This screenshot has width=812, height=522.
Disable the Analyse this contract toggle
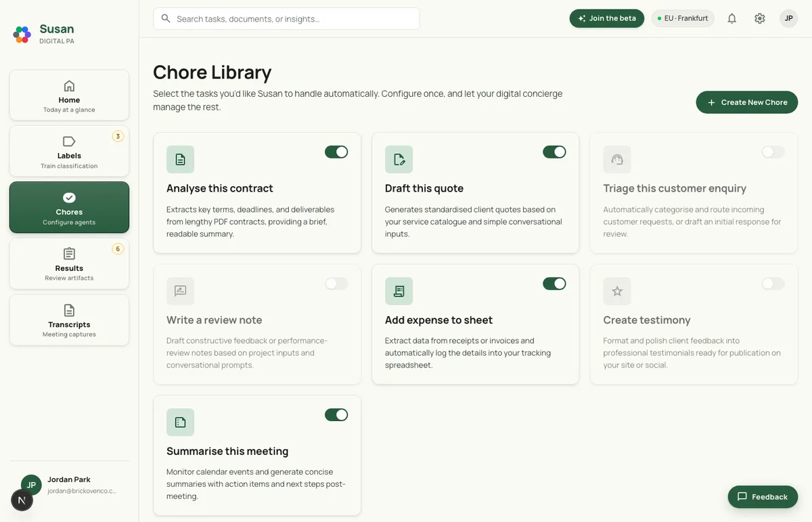336,152
